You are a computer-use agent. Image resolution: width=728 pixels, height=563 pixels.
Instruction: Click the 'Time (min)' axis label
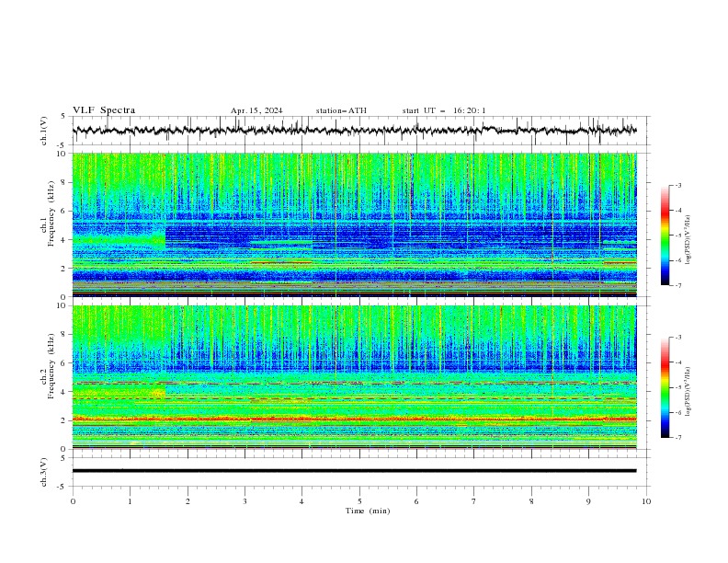click(x=368, y=511)
